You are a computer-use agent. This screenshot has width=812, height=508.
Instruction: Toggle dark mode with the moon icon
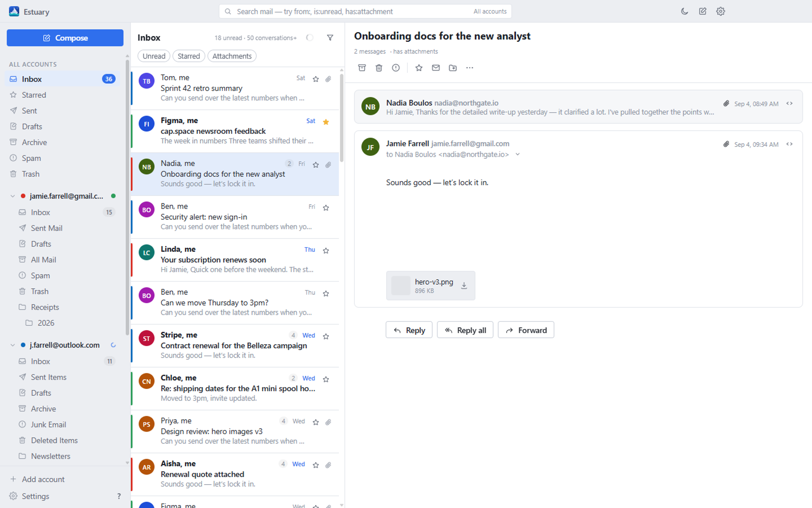684,11
